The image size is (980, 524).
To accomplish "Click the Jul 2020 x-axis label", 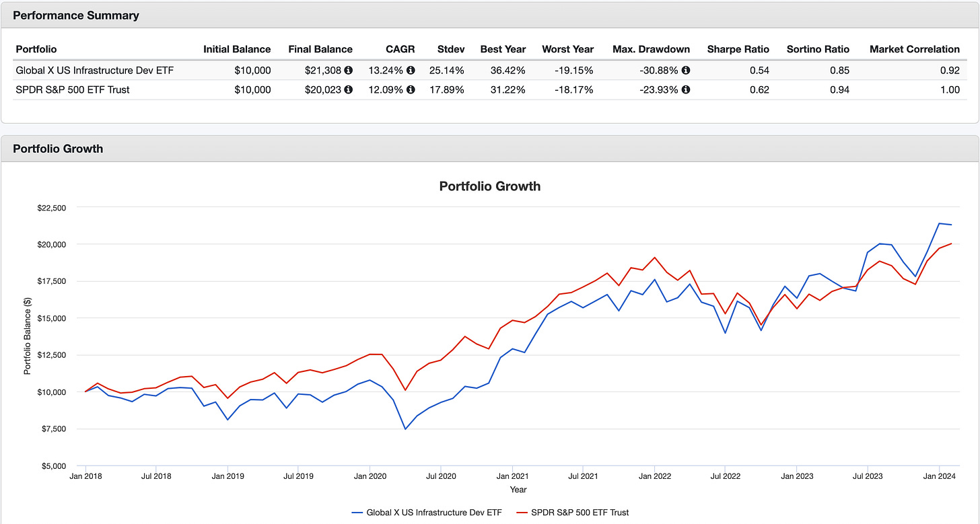I will [x=441, y=476].
